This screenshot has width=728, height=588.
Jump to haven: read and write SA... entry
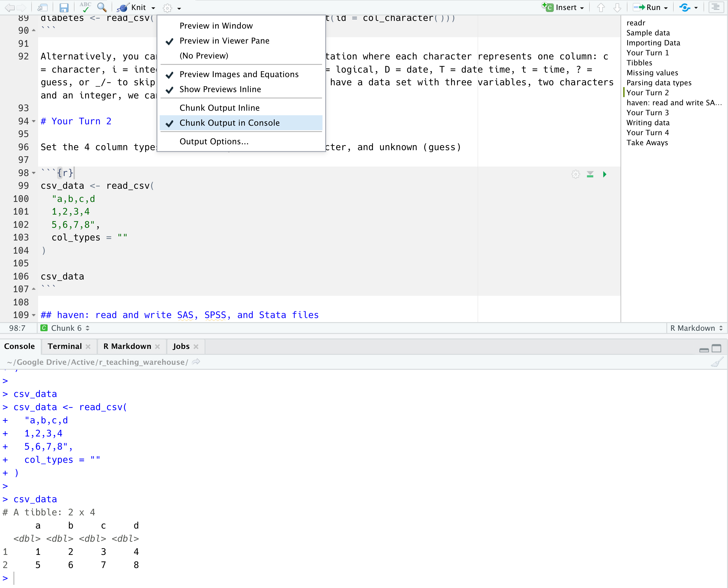point(674,103)
